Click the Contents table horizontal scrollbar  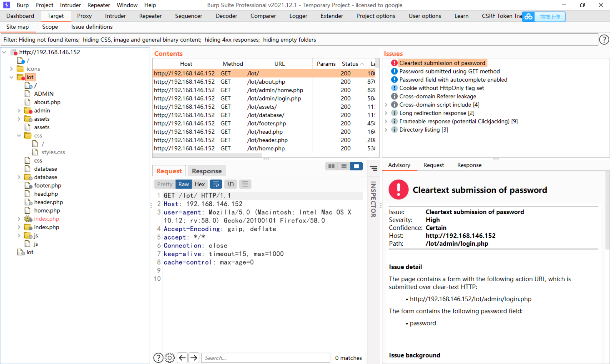[207, 155]
